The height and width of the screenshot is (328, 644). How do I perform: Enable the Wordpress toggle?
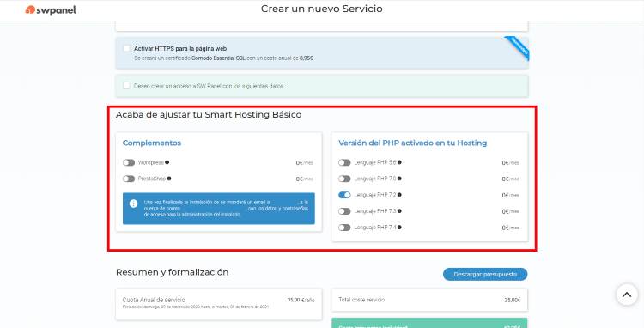(129, 162)
